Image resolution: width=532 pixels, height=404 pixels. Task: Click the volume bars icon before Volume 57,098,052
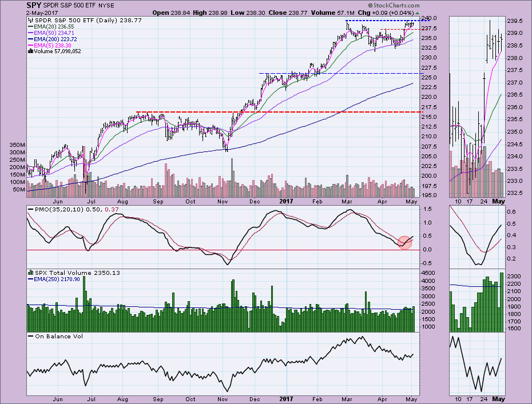30,51
